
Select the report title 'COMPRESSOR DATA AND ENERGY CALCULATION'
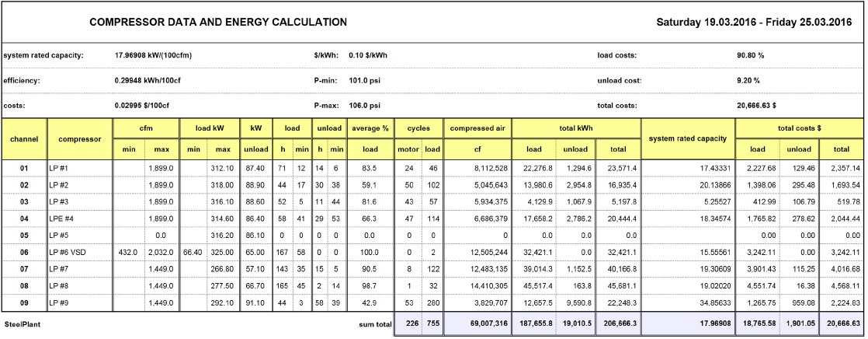tap(218, 23)
